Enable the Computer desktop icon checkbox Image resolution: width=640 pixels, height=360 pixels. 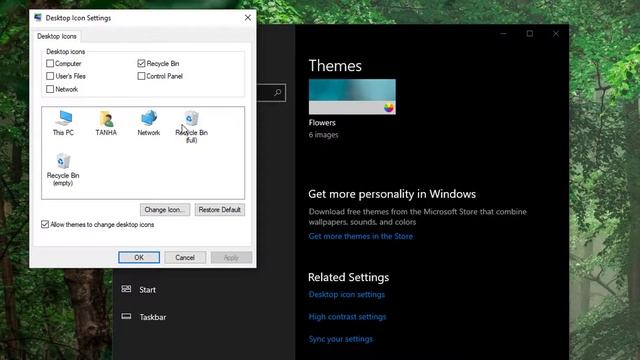50,63
